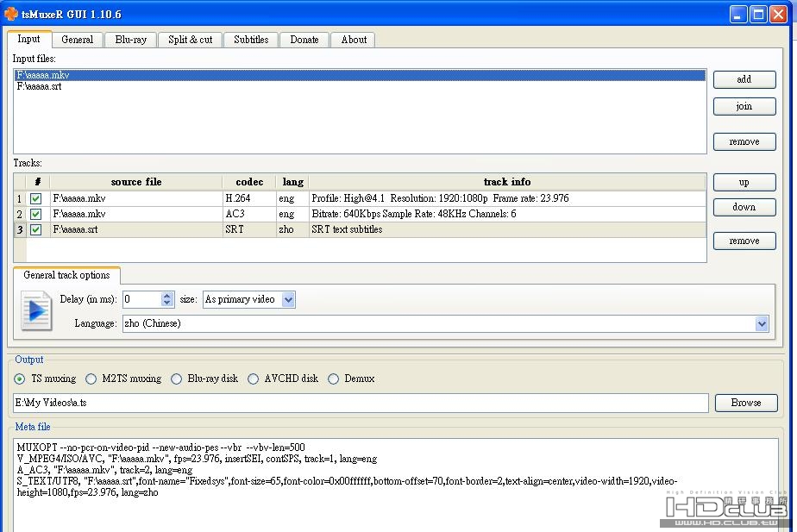The width and height of the screenshot is (797, 532).
Task: Click the 'zho' language cell of track 3
Action: pos(292,229)
